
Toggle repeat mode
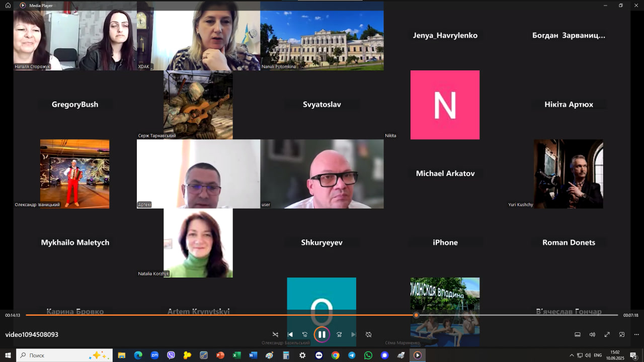click(368, 334)
